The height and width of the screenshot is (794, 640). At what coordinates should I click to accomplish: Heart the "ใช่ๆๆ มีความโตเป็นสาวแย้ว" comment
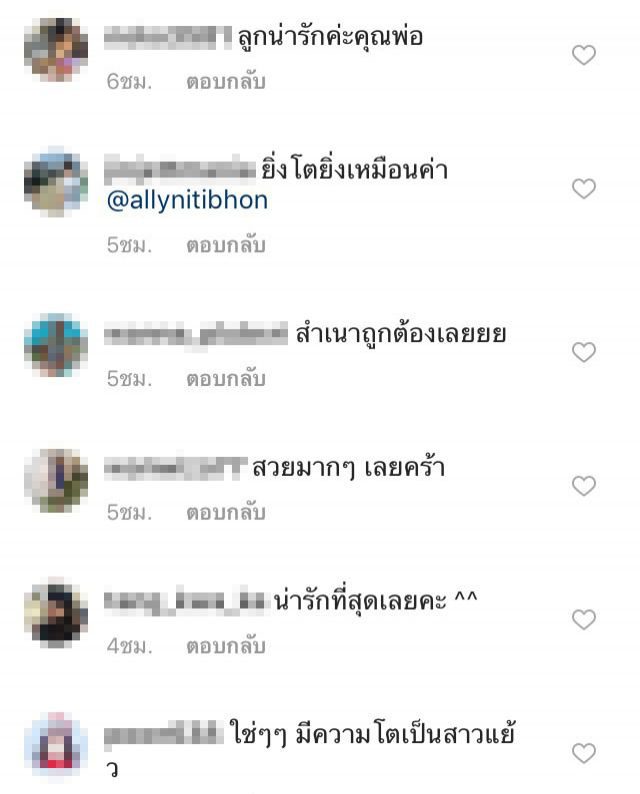coord(583,753)
